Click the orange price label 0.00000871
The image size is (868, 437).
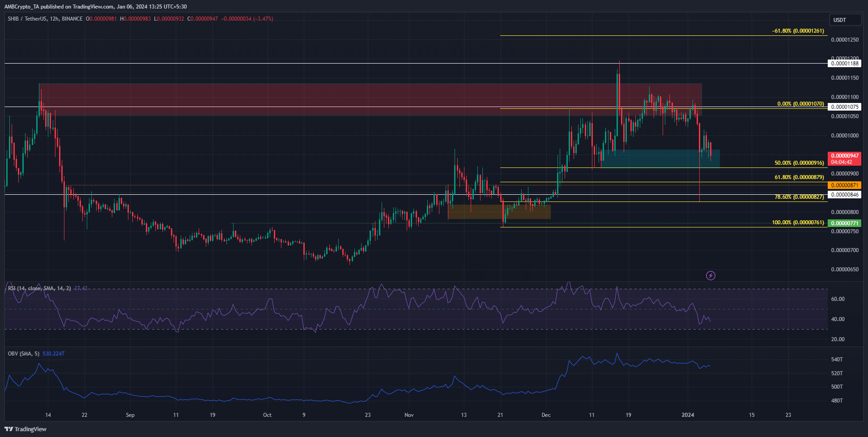click(845, 185)
